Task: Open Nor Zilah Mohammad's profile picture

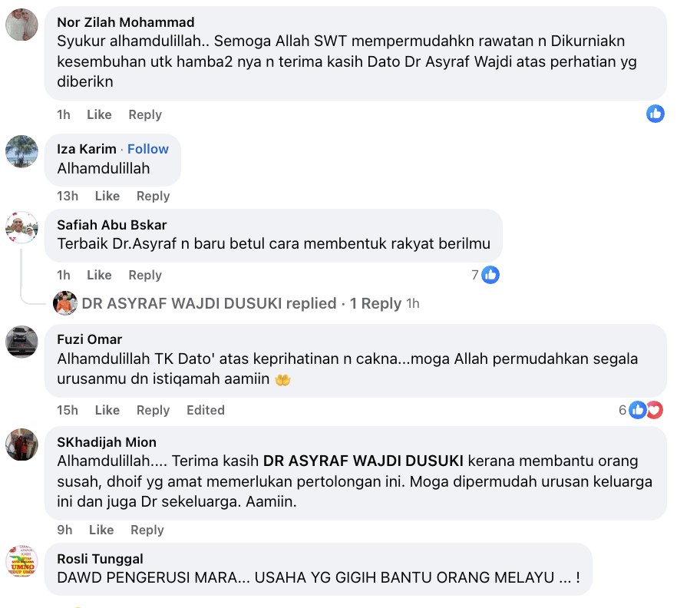Action: [21, 25]
